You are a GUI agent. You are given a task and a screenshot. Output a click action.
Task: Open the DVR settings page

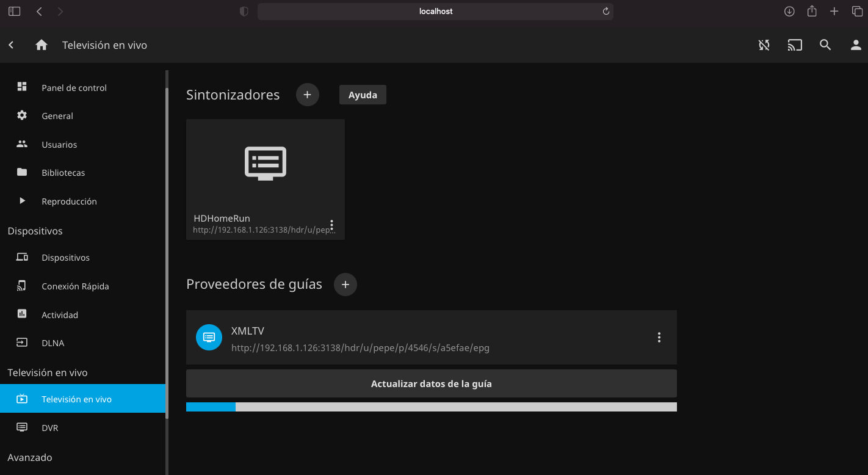point(50,428)
